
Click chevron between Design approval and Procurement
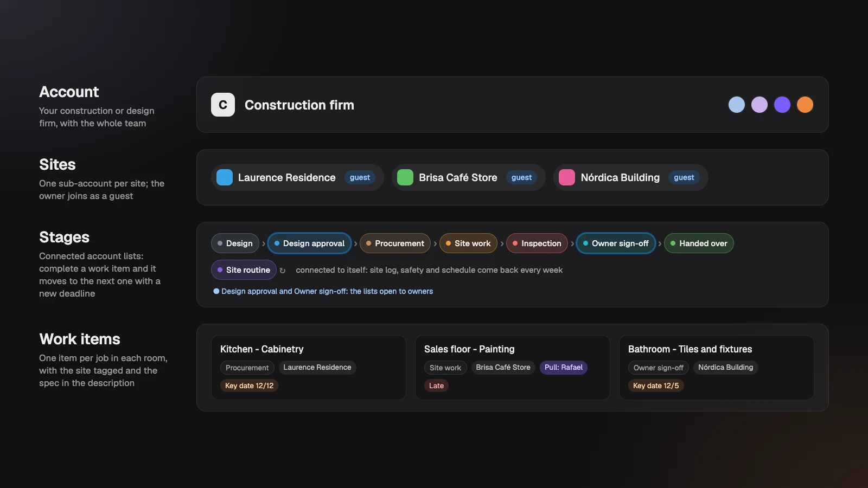[x=355, y=244]
